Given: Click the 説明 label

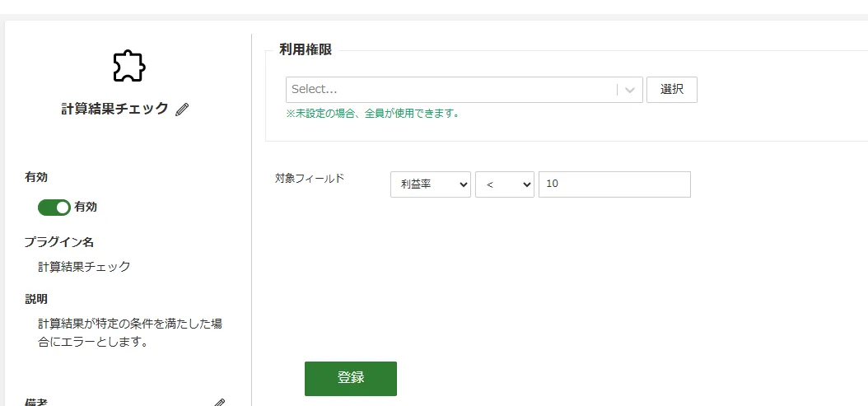Looking at the screenshot, I should [36, 299].
